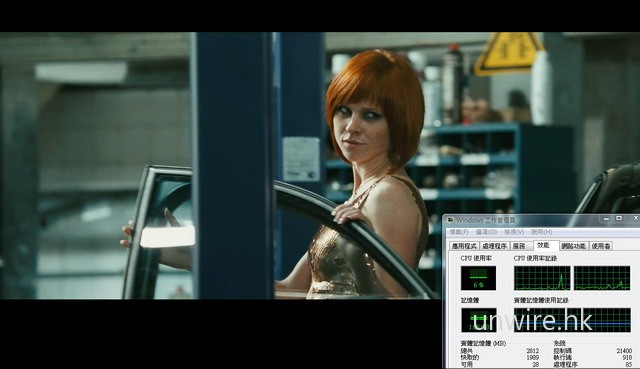The width and height of the screenshot is (640, 369).
Task: Click the physical memory usage history graph
Action: [x=572, y=320]
